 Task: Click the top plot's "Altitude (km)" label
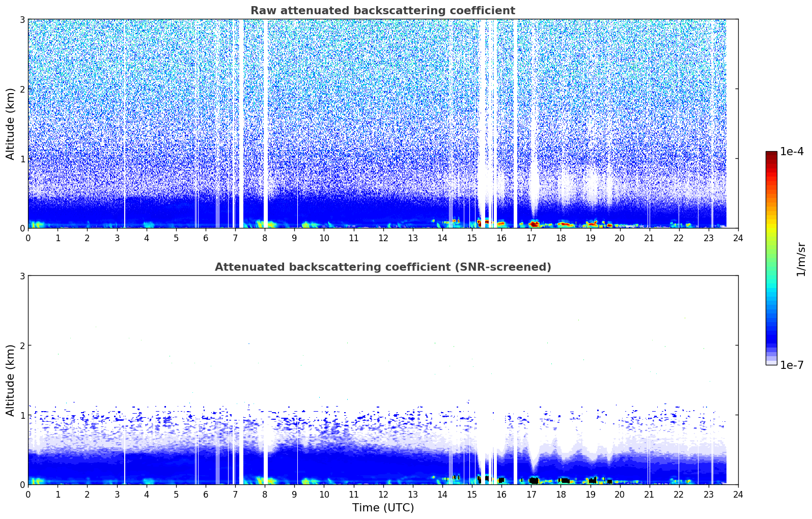pyautogui.click(x=10, y=124)
